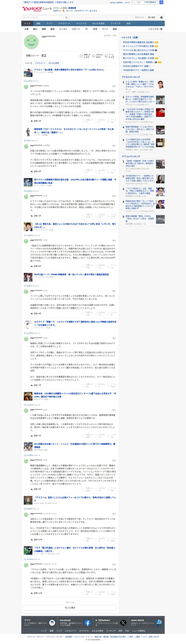
Task: Expand 返信 0件 under the WBC comment
Action: point(36,314)
